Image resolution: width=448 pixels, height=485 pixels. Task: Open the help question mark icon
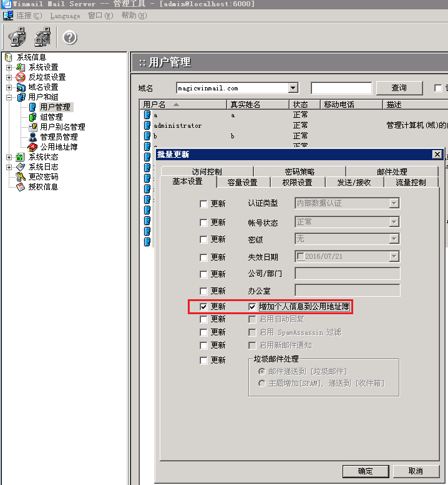(x=70, y=38)
